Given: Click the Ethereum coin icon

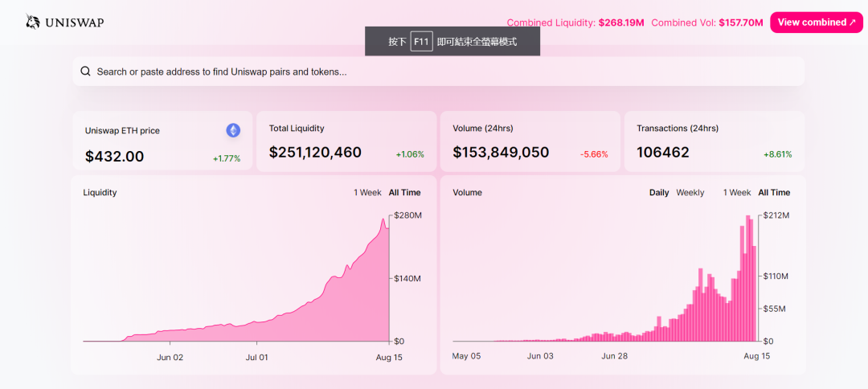Looking at the screenshot, I should 233,130.
